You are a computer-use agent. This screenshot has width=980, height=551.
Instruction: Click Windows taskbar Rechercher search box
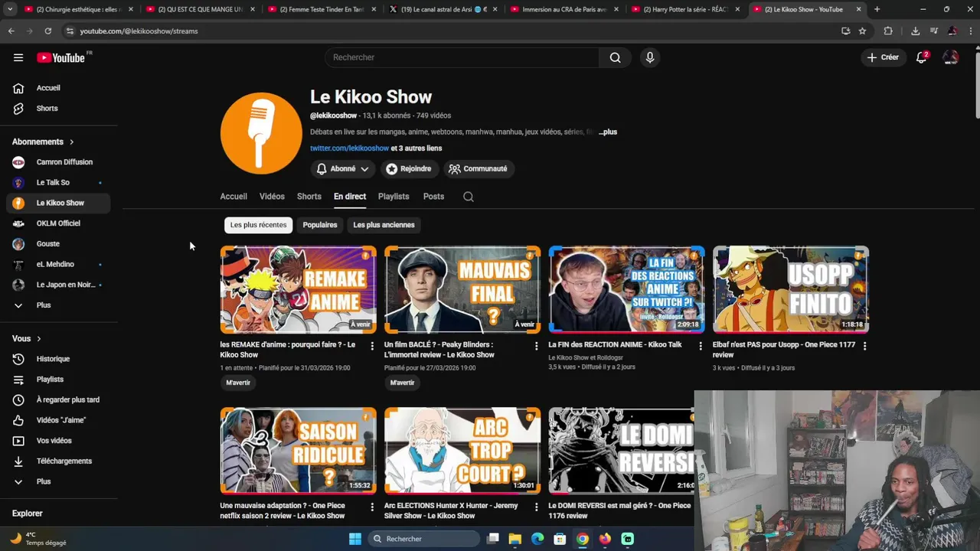pyautogui.click(x=423, y=539)
